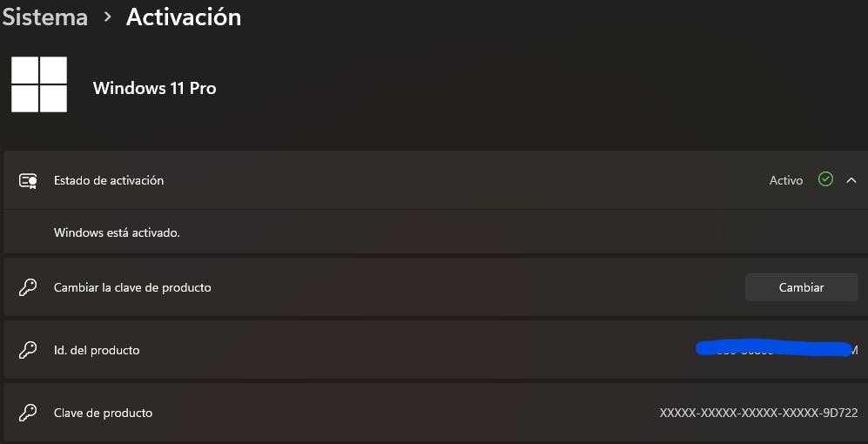Click the key icon beside Clave de producto

[x=28, y=413]
